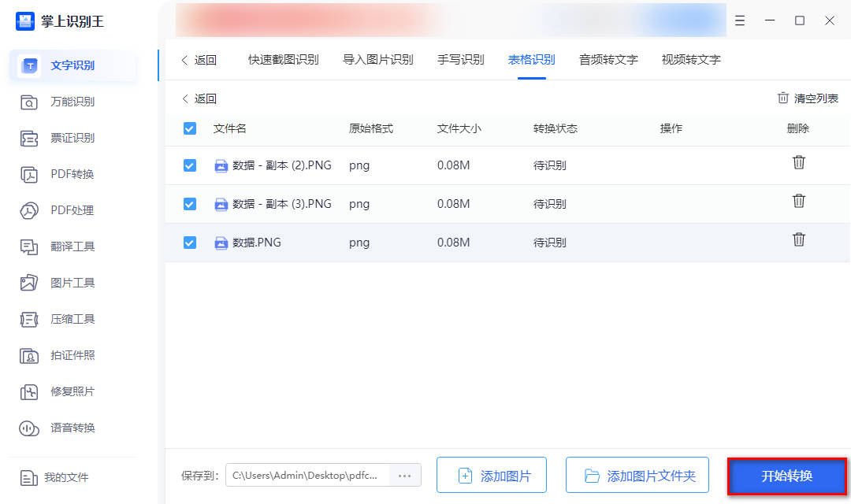The width and height of the screenshot is (851, 504).
Task: Click 待识别 status of 数据 - 副本 (2).PNG
Action: tap(550, 165)
